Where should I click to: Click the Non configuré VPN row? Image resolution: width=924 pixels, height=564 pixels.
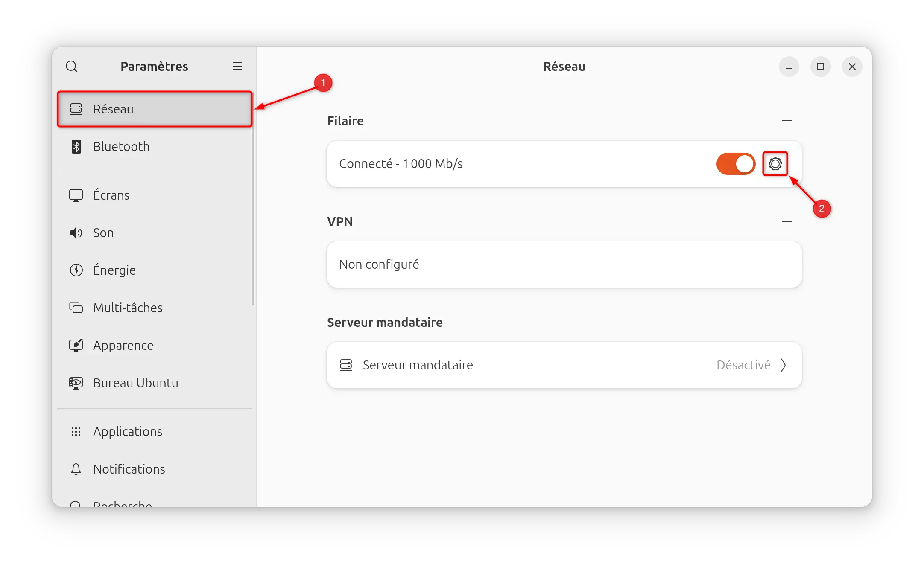pyautogui.click(x=564, y=265)
